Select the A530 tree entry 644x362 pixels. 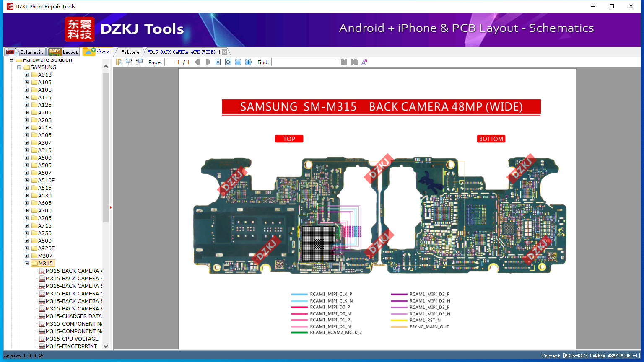coord(45,195)
